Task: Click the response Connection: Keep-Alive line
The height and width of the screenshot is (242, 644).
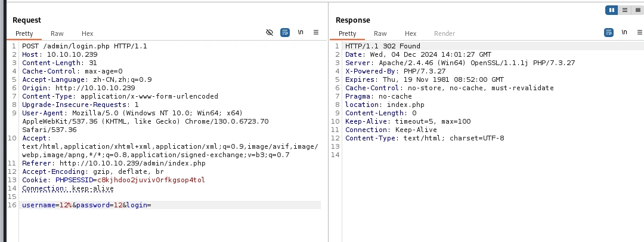Action: (391, 130)
